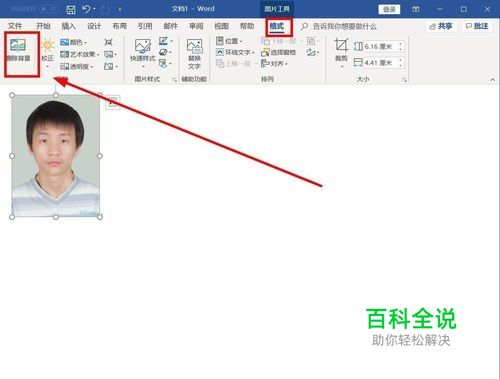Screen dimensions: 500x379
Task: Switch to the Mailings (邮件) tab
Action: tap(171, 26)
